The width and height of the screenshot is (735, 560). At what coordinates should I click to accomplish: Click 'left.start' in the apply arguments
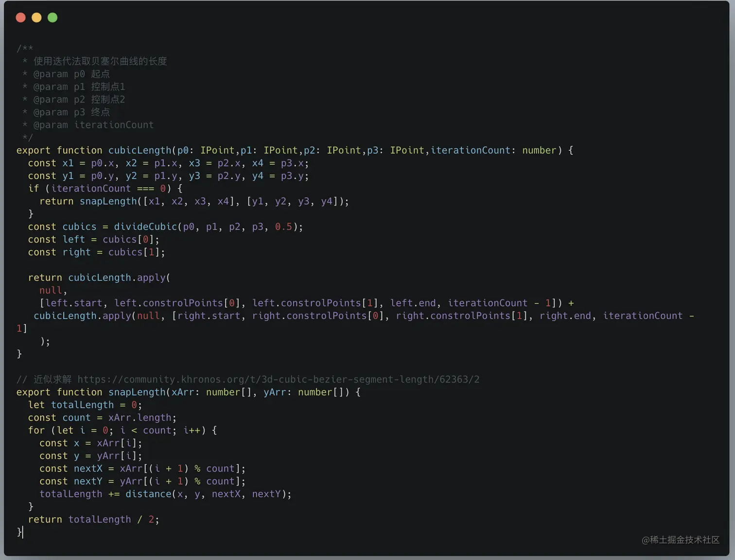click(x=74, y=303)
